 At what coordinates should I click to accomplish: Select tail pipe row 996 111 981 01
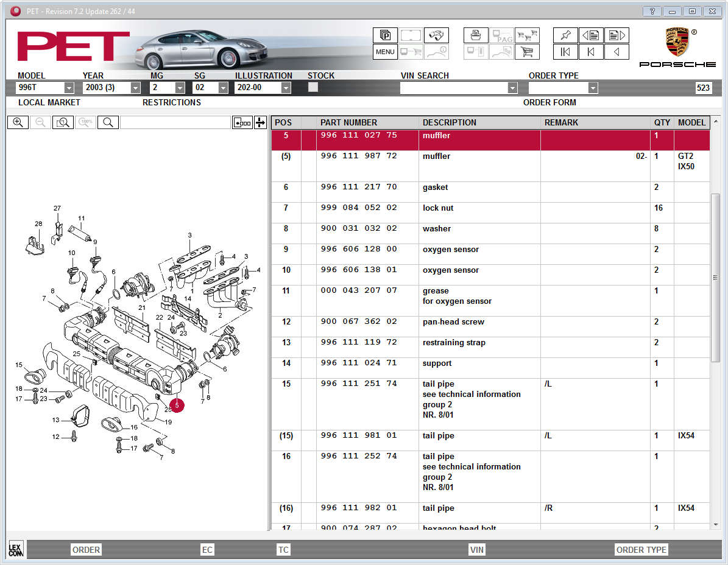point(491,440)
